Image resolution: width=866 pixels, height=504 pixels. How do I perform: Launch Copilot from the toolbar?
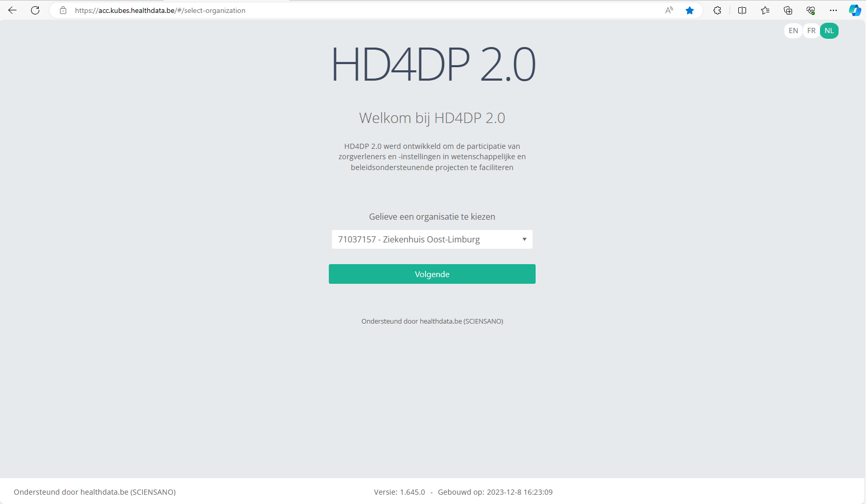pos(855,10)
